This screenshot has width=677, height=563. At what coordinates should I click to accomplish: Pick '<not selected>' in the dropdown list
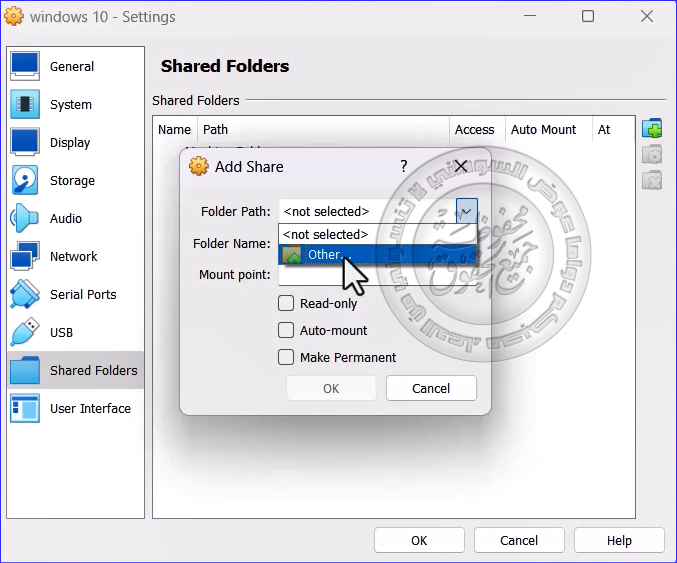point(326,235)
